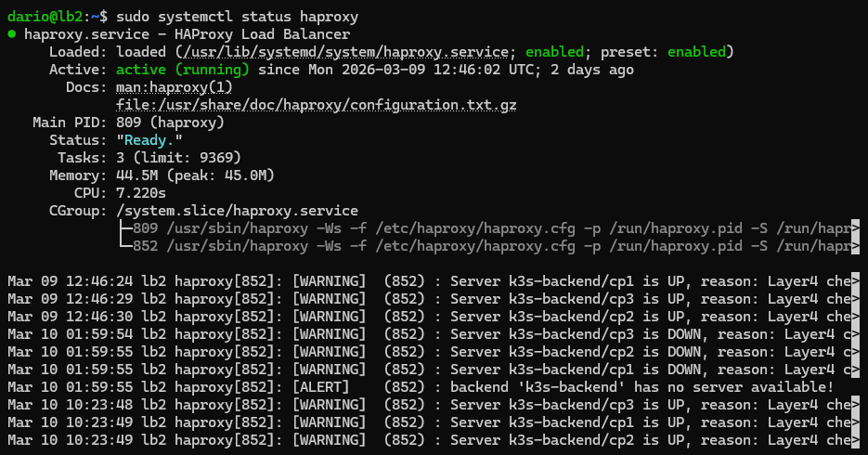Click 'Tasks: 3 (limit: 9369)' line
Image resolution: width=868 pixels, height=455 pixels.
pos(149,158)
